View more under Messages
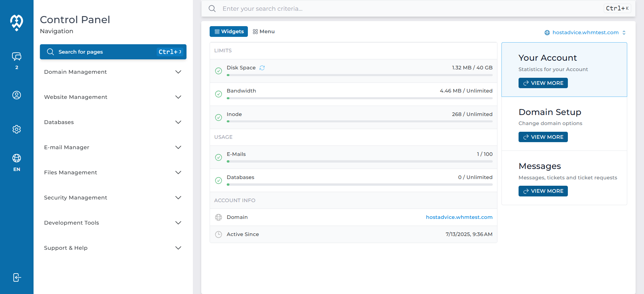644x294 pixels. click(x=543, y=191)
